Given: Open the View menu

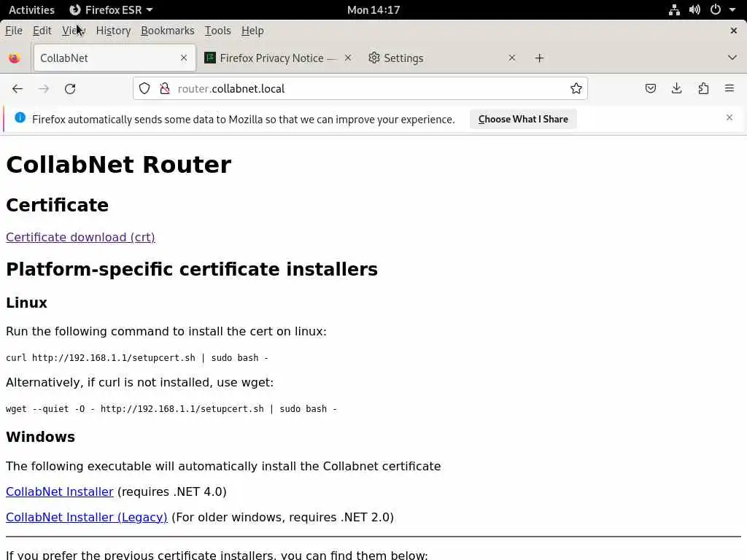Looking at the screenshot, I should [x=74, y=31].
